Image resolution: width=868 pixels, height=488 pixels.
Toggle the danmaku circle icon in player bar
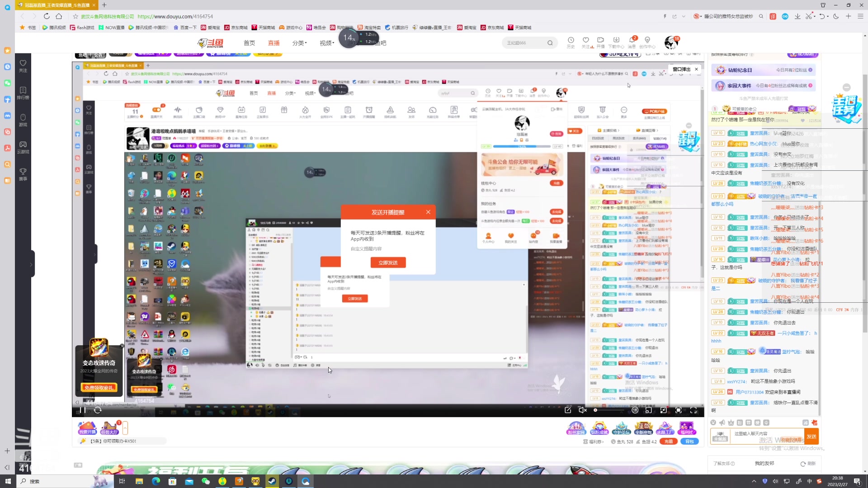click(635, 410)
